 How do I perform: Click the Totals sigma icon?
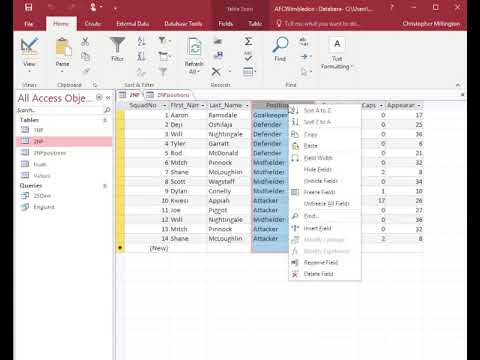pos(248,41)
